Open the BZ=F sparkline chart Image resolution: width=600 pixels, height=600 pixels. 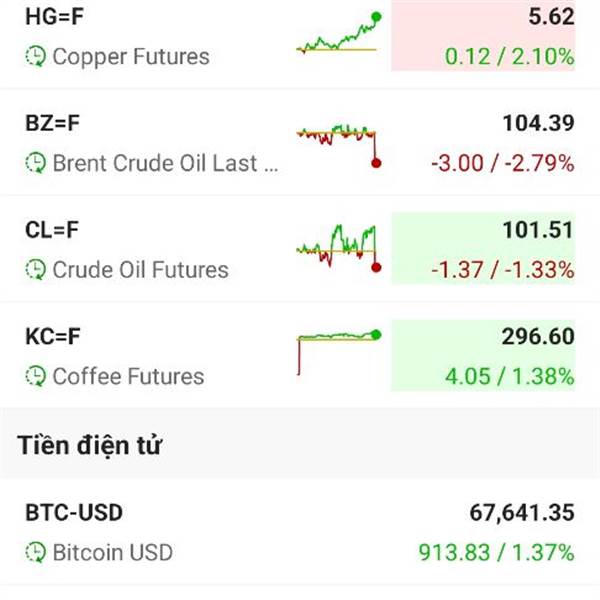tap(338, 143)
